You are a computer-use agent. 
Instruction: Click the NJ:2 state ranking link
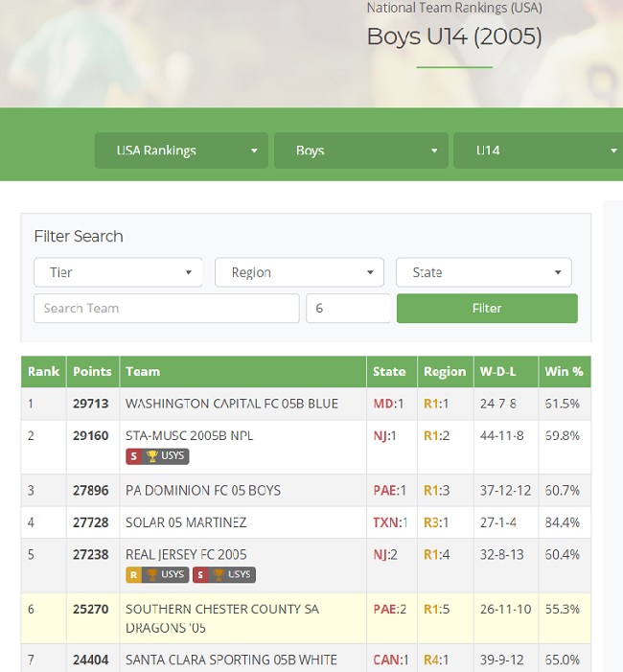(x=385, y=555)
